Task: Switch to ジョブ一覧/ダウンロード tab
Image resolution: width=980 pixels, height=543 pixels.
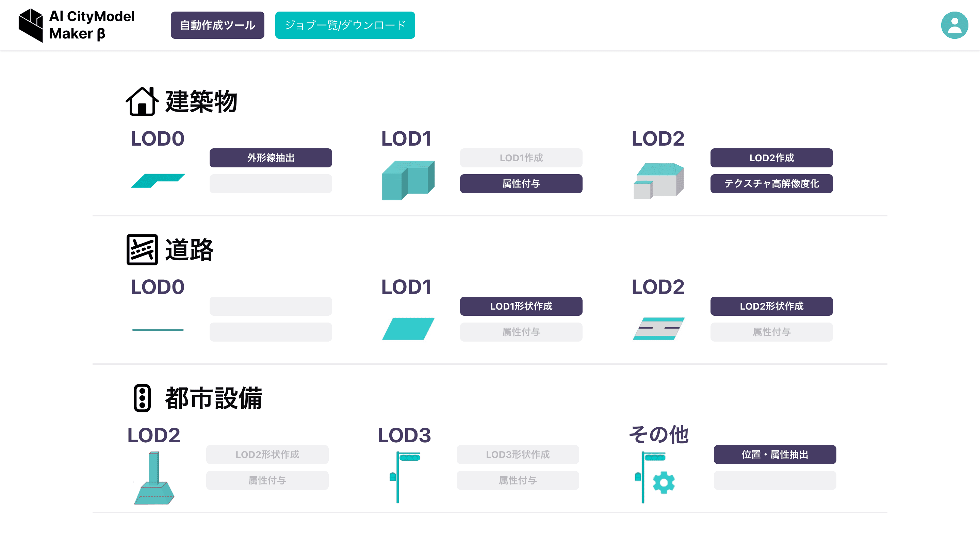Action: click(345, 25)
